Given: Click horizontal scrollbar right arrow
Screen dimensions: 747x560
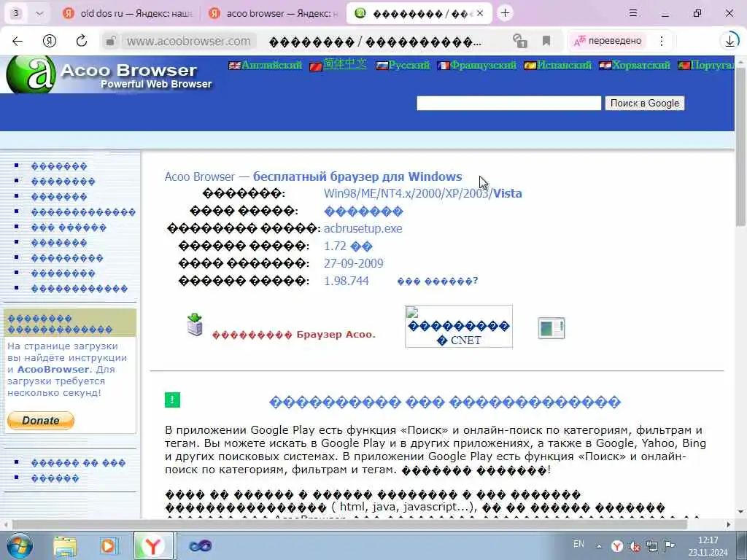Looking at the screenshot, I should [729, 525].
